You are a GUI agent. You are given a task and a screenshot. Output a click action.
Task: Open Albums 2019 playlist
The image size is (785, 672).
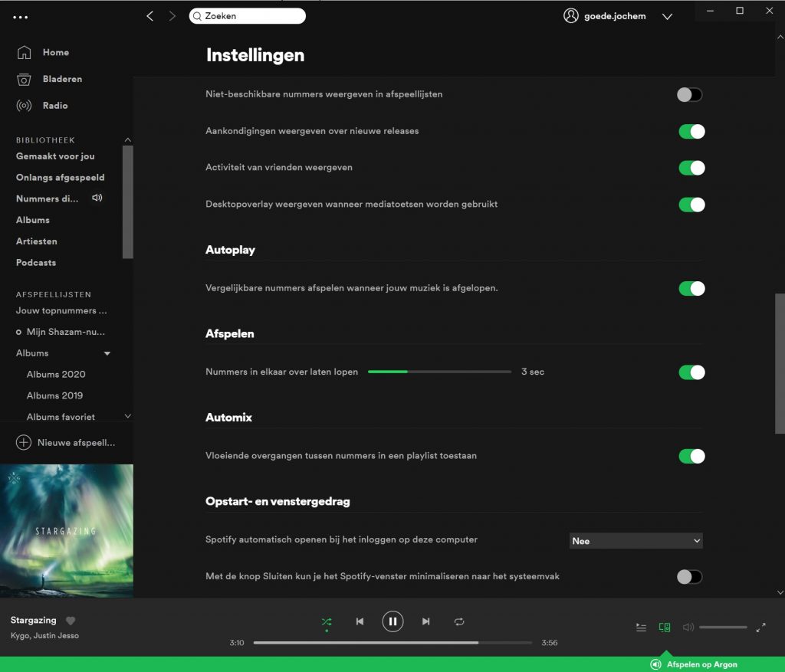[54, 396]
